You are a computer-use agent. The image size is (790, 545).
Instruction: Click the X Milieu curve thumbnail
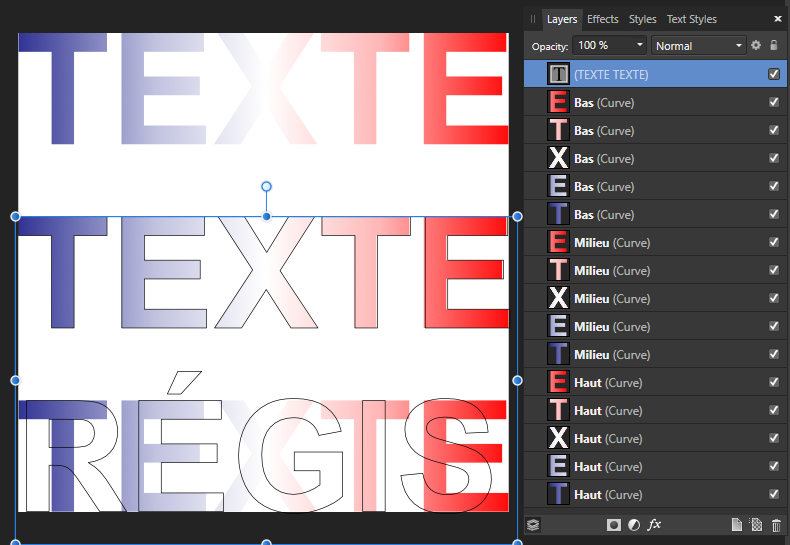tap(558, 298)
